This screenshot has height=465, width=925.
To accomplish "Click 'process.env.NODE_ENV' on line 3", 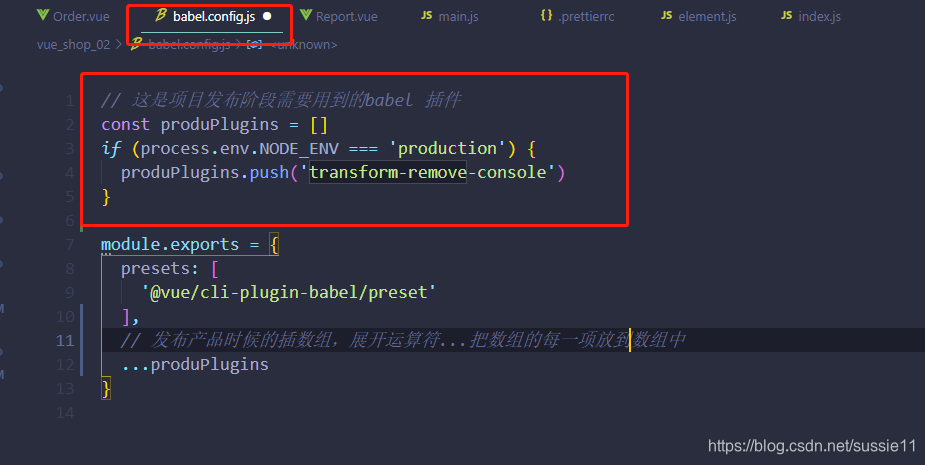I will coord(240,149).
